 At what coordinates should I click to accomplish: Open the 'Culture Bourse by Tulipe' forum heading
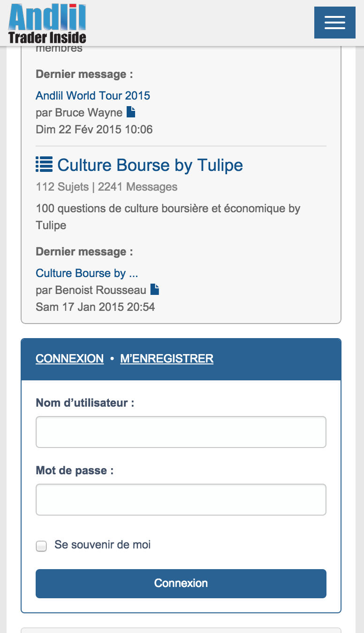(150, 165)
